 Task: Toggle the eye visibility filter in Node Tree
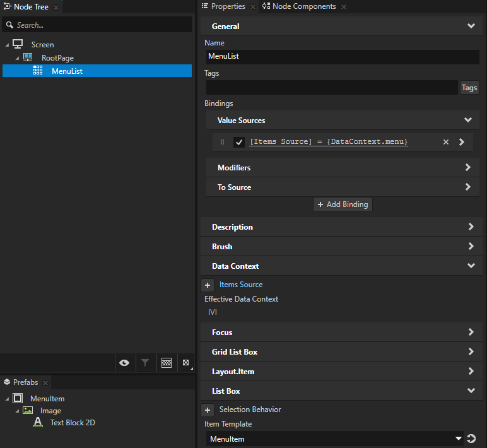pos(124,363)
